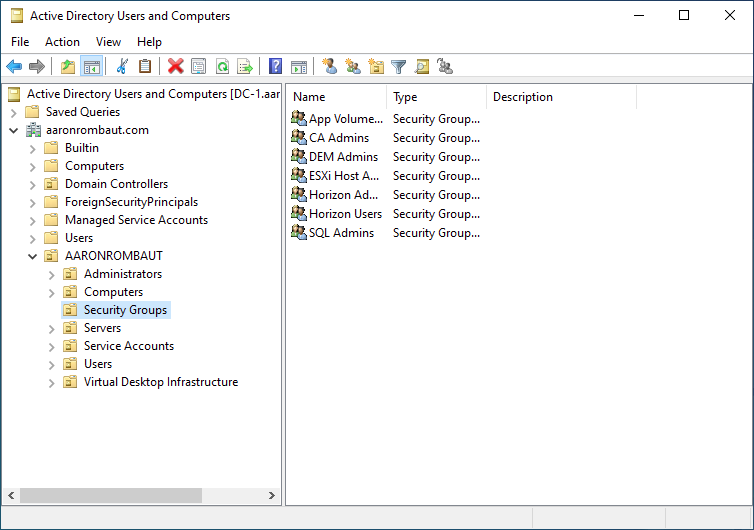This screenshot has height=530, width=754.
Task: Collapse the aaronrombaut.com domain node
Action: (x=13, y=130)
